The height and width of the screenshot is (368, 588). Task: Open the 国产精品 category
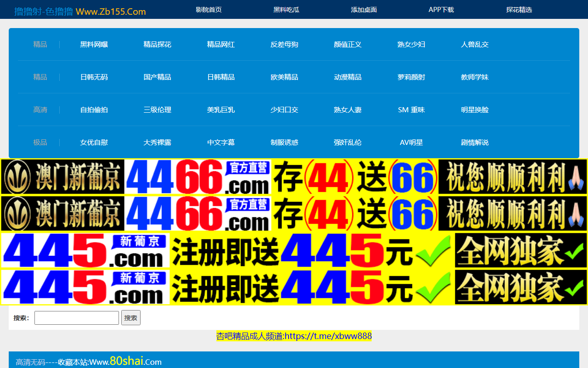[x=158, y=77]
